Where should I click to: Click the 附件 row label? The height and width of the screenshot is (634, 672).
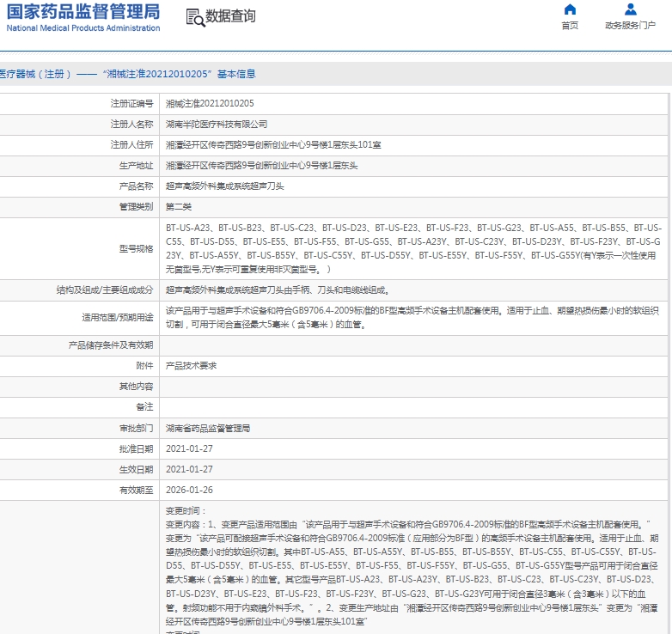point(144,366)
